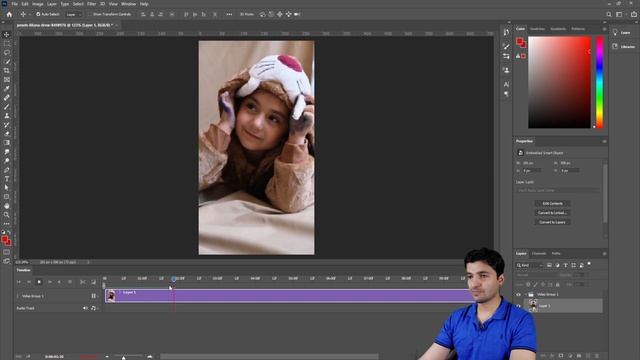Open the File menu
The width and height of the screenshot is (640, 360).
pyautogui.click(x=14, y=4)
